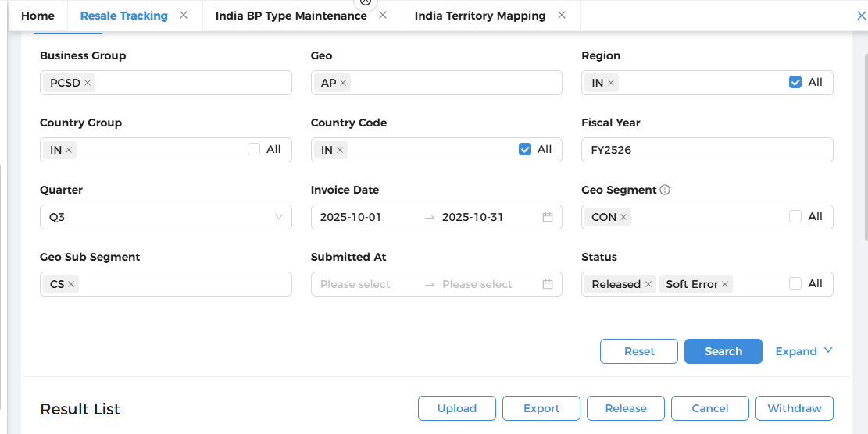Close the Resale Tracking tab
868x434 pixels.
[183, 15]
